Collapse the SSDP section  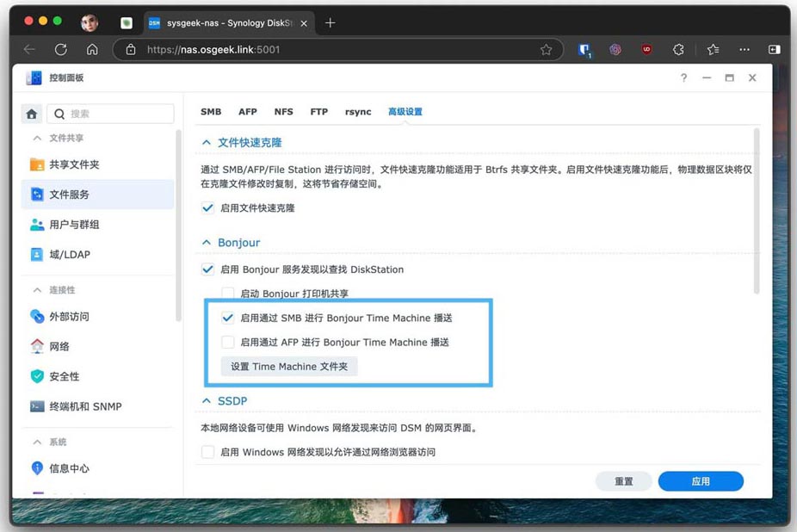[206, 401]
